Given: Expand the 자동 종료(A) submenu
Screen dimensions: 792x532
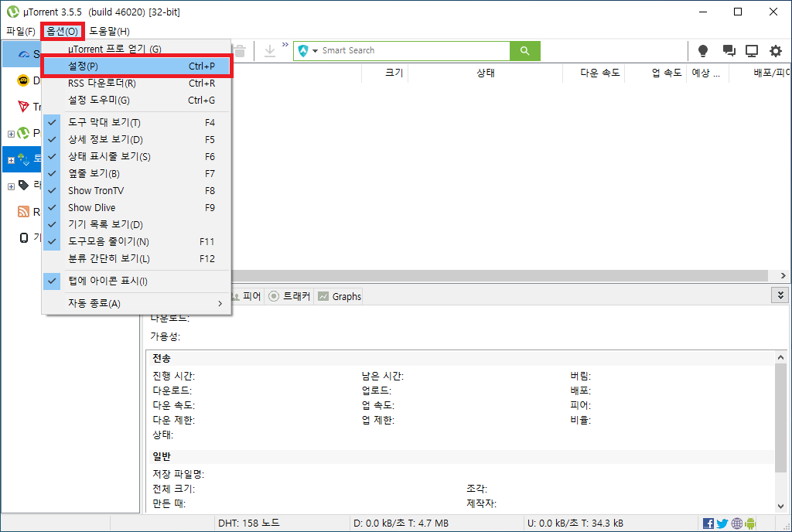Looking at the screenshot, I should tap(136, 303).
